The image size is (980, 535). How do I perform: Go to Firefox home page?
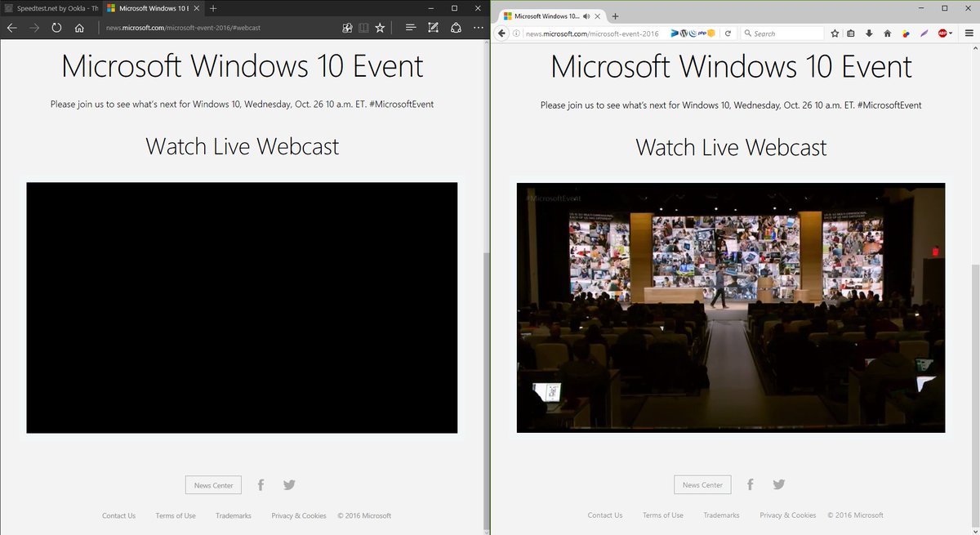pyautogui.click(x=887, y=33)
